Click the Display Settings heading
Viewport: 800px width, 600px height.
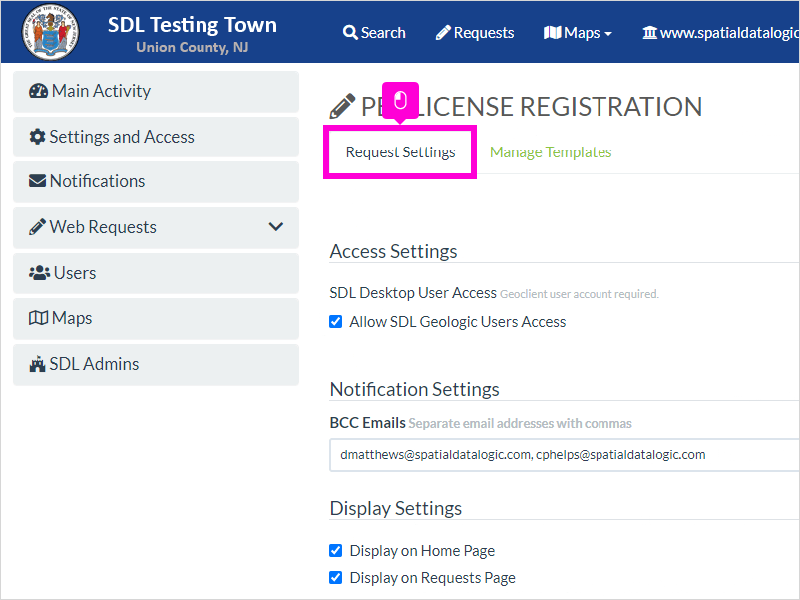(396, 508)
